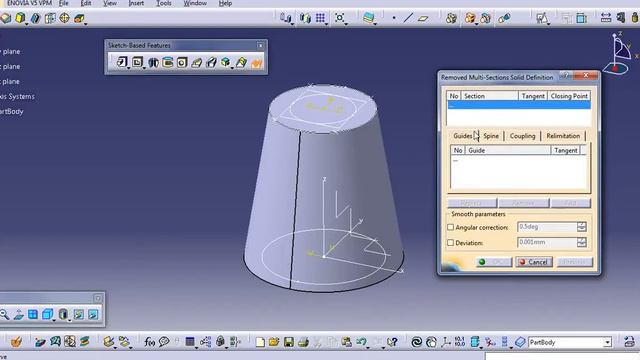Open dropdown arrow beside Solid Combine icon
The height and width of the screenshot is (360, 640).
coord(232,68)
